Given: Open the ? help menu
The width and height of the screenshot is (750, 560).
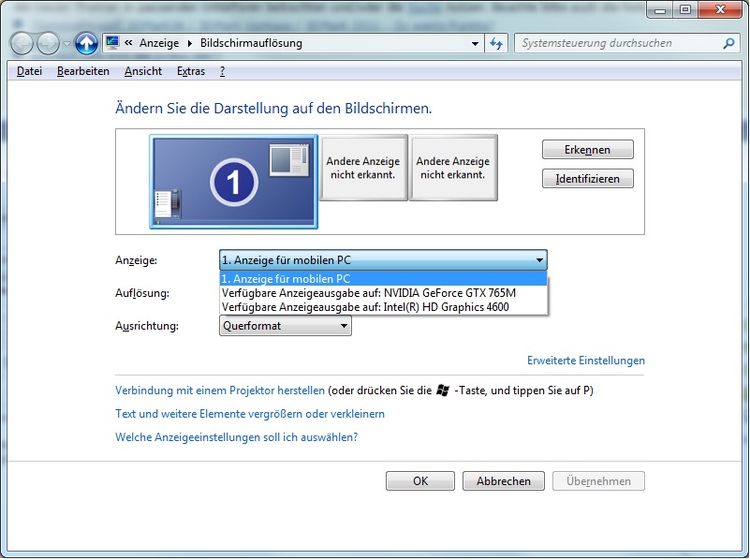Looking at the screenshot, I should 223,71.
